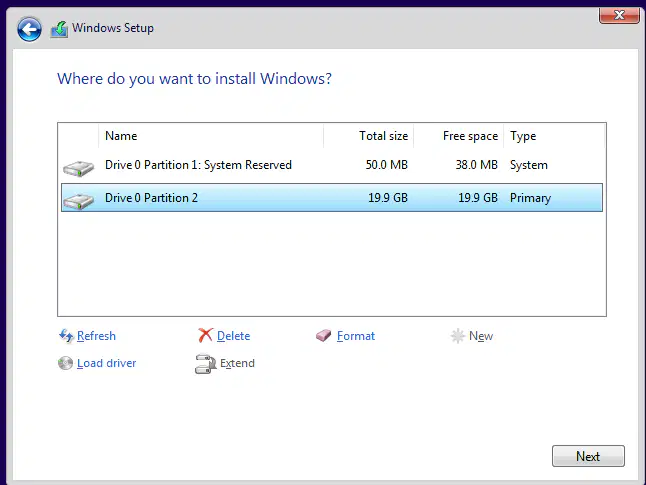Click the grey starburst New icon
Screen dimensions: 646x485
(457, 336)
